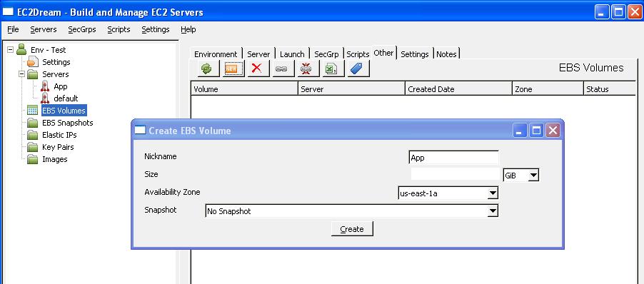
Task: Collapse the Env - Test tree node
Action: (x=10, y=50)
